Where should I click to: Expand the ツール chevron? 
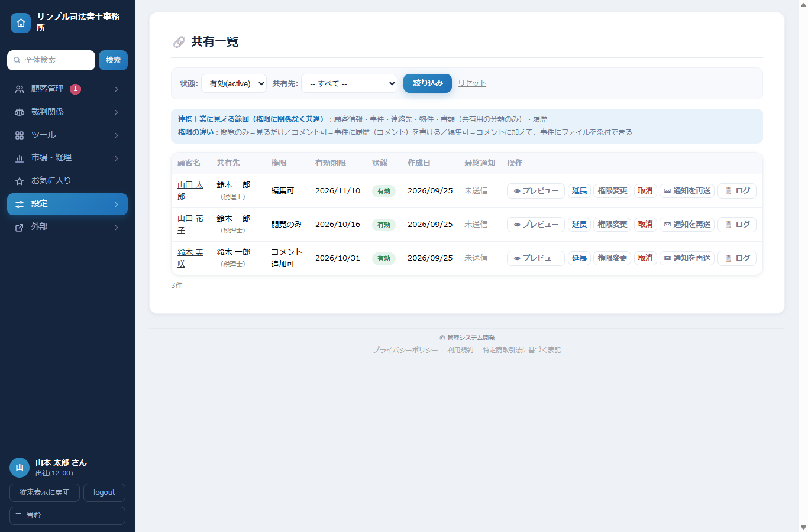tap(117, 135)
